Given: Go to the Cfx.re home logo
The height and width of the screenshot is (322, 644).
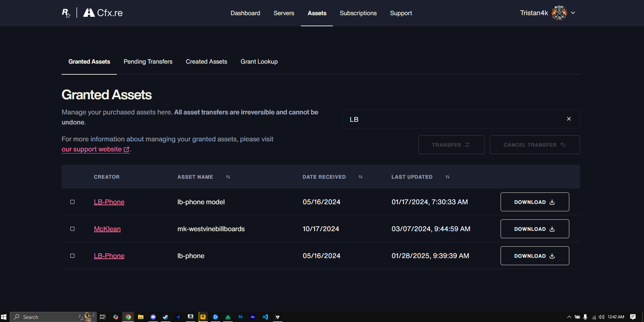Looking at the screenshot, I should click(x=103, y=13).
